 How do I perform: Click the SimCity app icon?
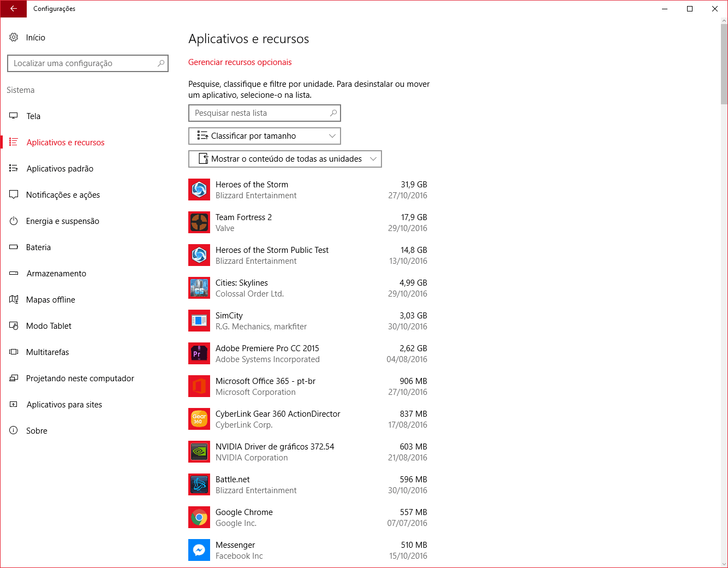tap(199, 321)
